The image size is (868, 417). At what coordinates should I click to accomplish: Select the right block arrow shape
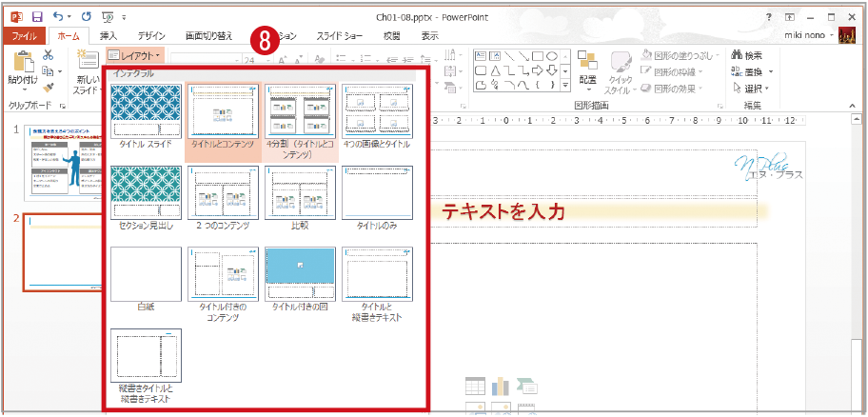(538, 70)
